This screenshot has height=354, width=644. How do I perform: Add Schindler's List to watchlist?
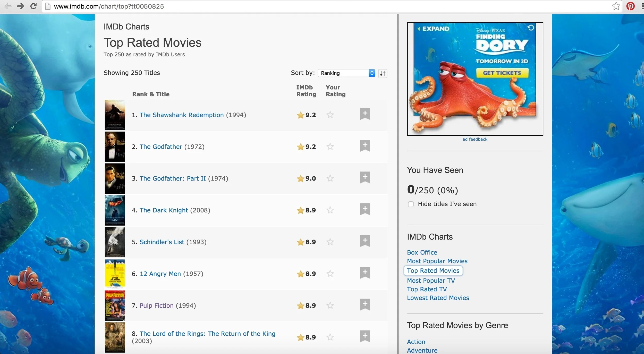[365, 241]
